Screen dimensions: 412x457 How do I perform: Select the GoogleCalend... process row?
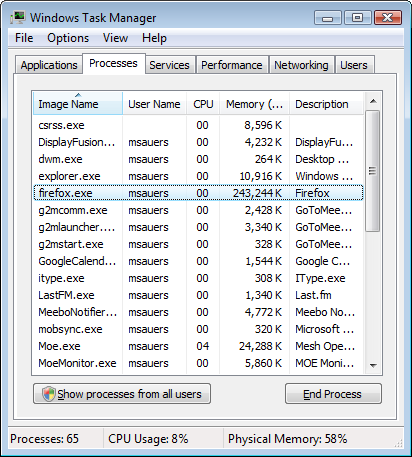pyautogui.click(x=198, y=261)
